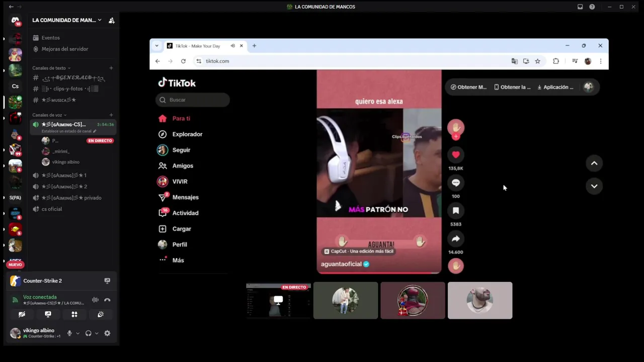Screen dimensions: 644x362
Task: Deafen with the headphones icon
Action: pyautogui.click(x=89, y=333)
